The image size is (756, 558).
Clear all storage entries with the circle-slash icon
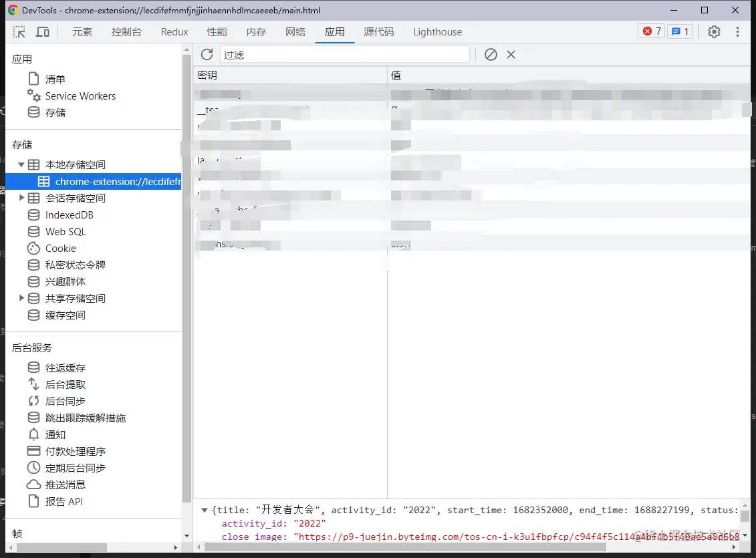coord(491,54)
